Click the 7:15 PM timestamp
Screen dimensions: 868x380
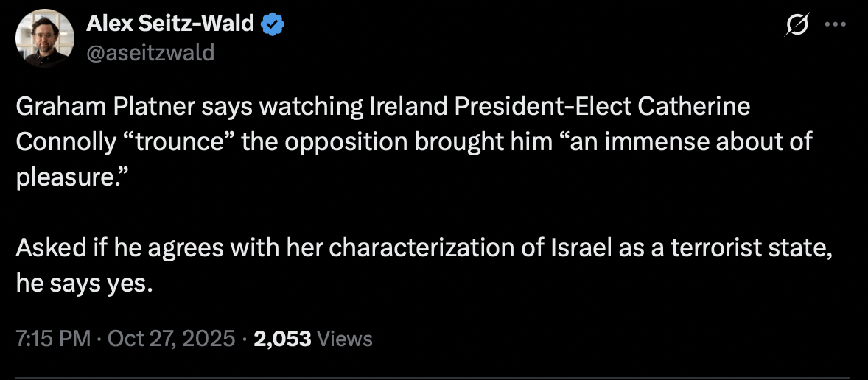click(x=53, y=339)
